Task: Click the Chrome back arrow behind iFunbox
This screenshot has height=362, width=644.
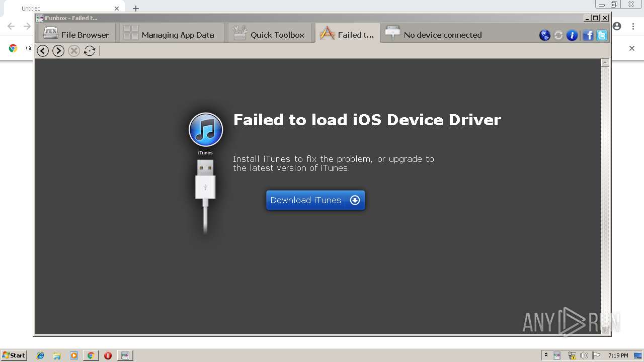Action: [11, 26]
